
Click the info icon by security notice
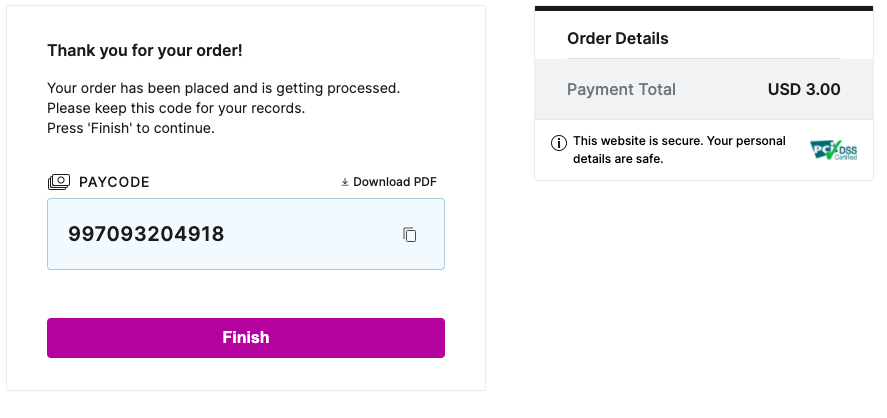(559, 143)
